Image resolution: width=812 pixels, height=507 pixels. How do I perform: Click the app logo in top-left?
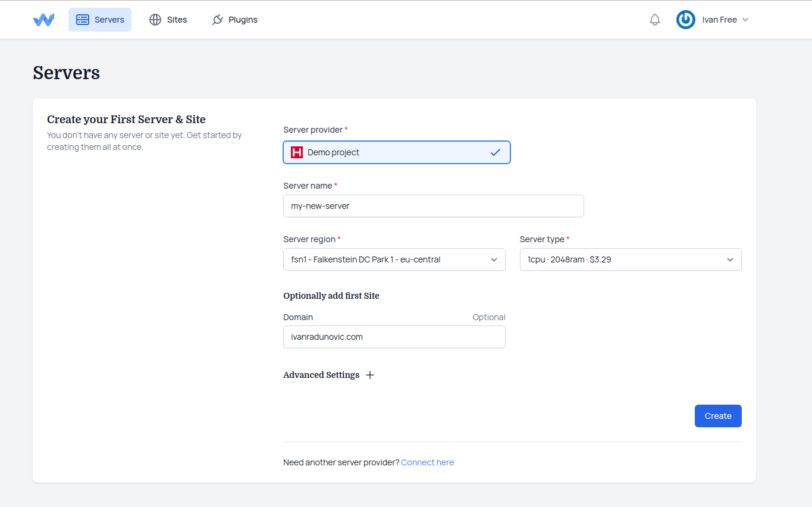(43, 20)
